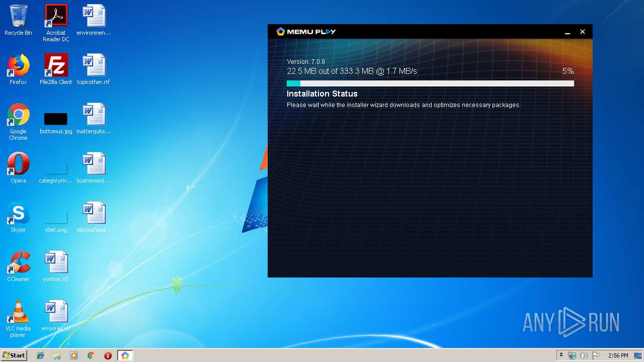Open the clock showing 2:56 PM
The image size is (644, 362).
618,355
